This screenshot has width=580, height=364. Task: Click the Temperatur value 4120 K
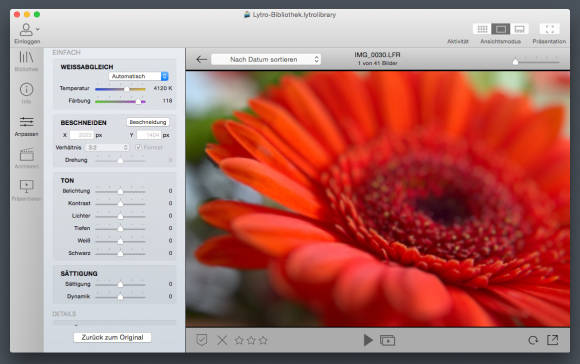[x=163, y=88]
